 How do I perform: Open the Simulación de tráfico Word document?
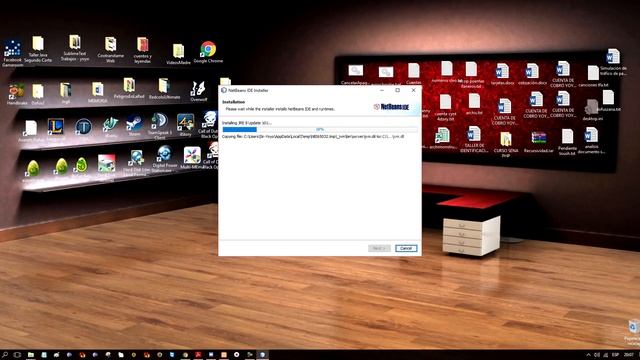click(613, 62)
